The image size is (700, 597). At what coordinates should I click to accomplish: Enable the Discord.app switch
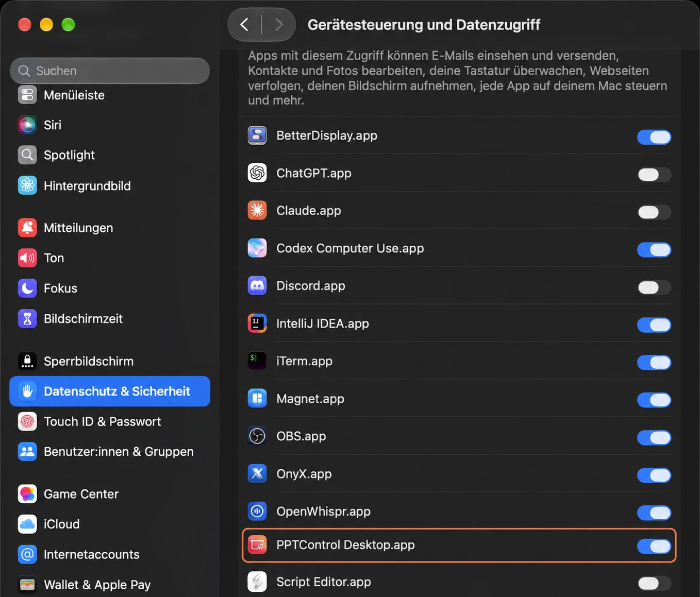(x=654, y=287)
